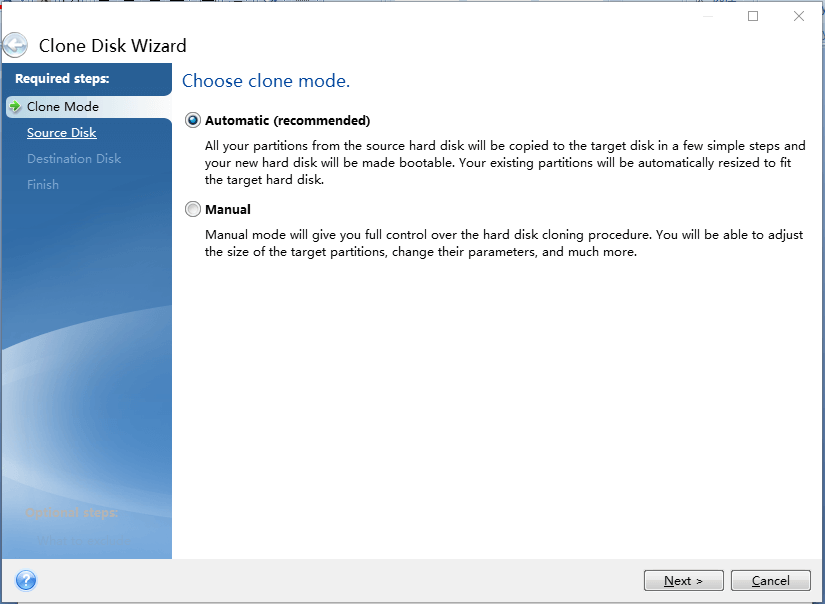Viewport: 825px width, 604px height.
Task: Open help with the blue question mark icon
Action: point(26,581)
